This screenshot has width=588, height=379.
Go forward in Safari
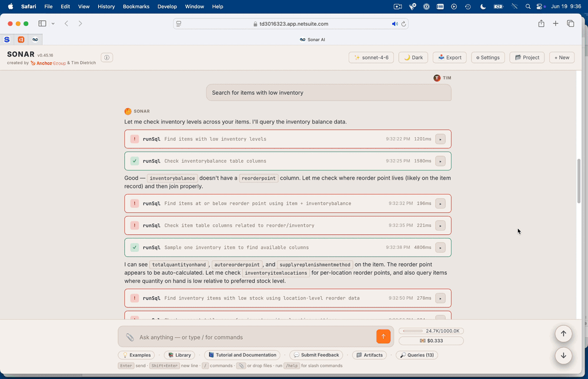(80, 24)
